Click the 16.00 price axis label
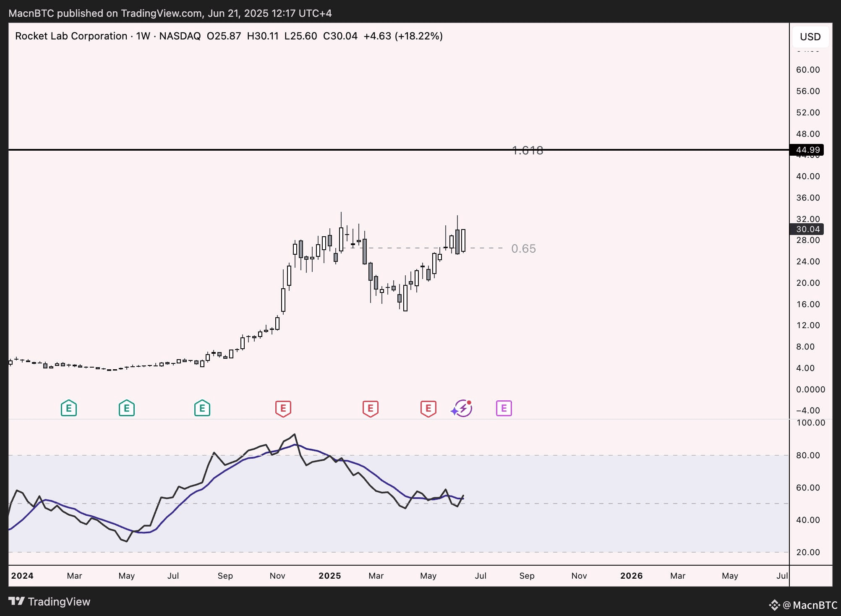841x616 pixels. 808,304
